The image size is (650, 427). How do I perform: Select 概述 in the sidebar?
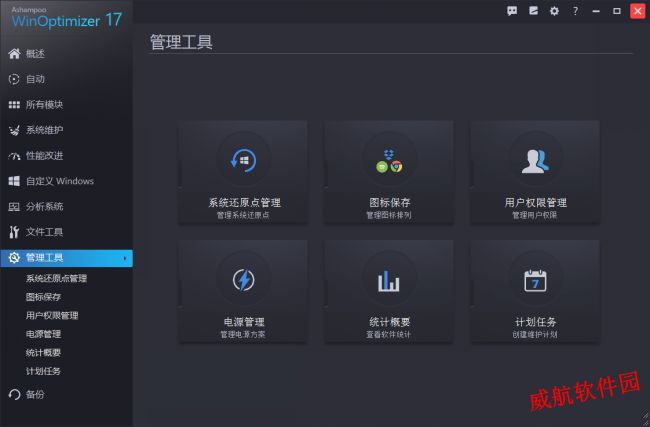[x=35, y=54]
